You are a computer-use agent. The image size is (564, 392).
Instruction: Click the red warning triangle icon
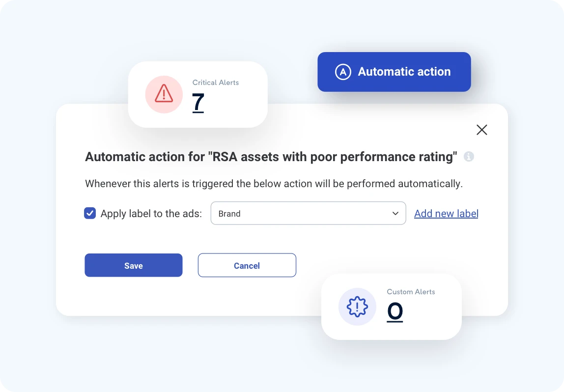pos(164,93)
